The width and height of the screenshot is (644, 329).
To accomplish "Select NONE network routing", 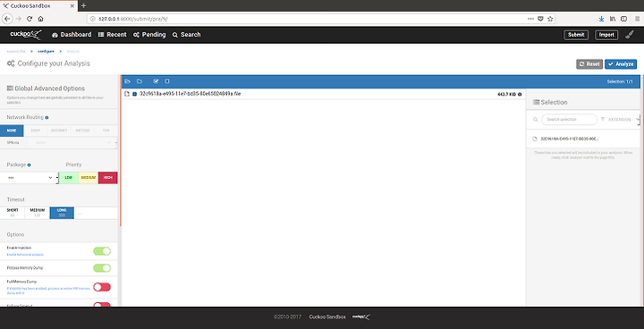I will pos(12,131).
